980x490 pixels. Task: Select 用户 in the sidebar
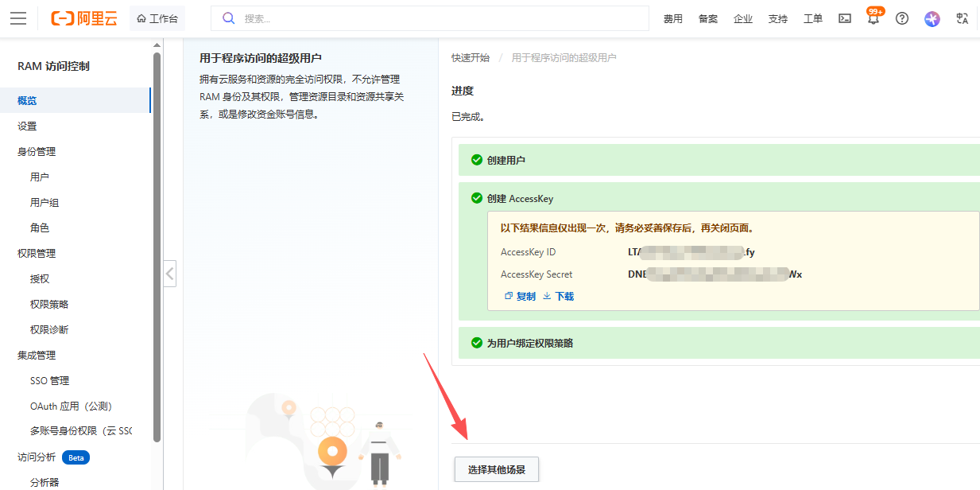click(40, 177)
